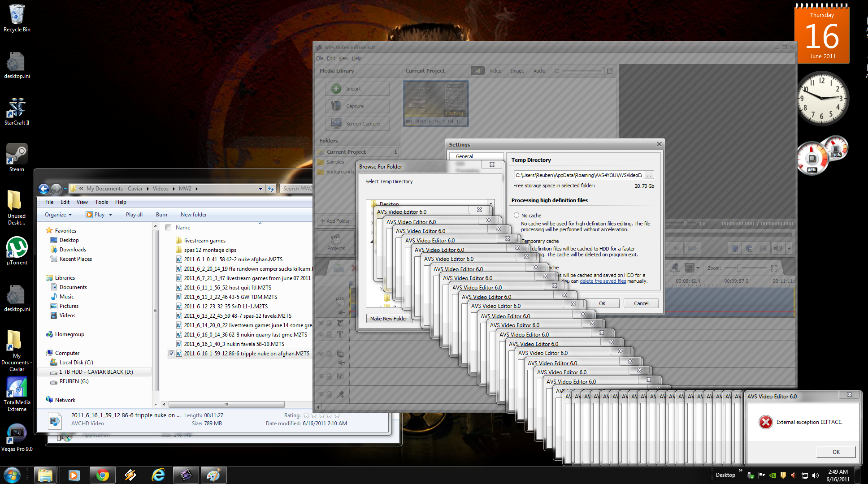The image size is (868, 484).
Task: Uncheck the tripple nuke on afghan file checkbox
Action: 171,354
